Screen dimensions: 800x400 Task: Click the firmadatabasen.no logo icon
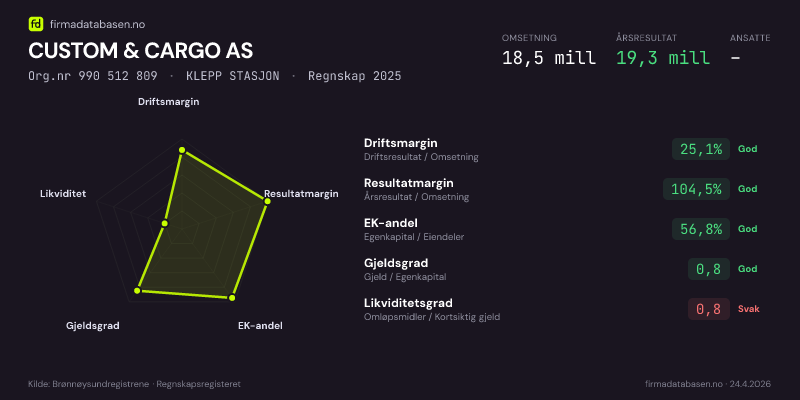coord(36,23)
